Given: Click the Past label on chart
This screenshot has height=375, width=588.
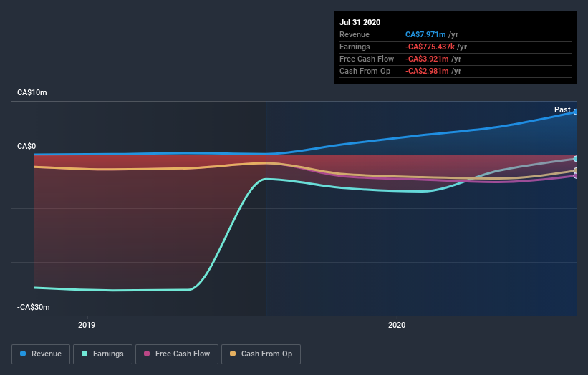Looking at the screenshot, I should point(562,109).
